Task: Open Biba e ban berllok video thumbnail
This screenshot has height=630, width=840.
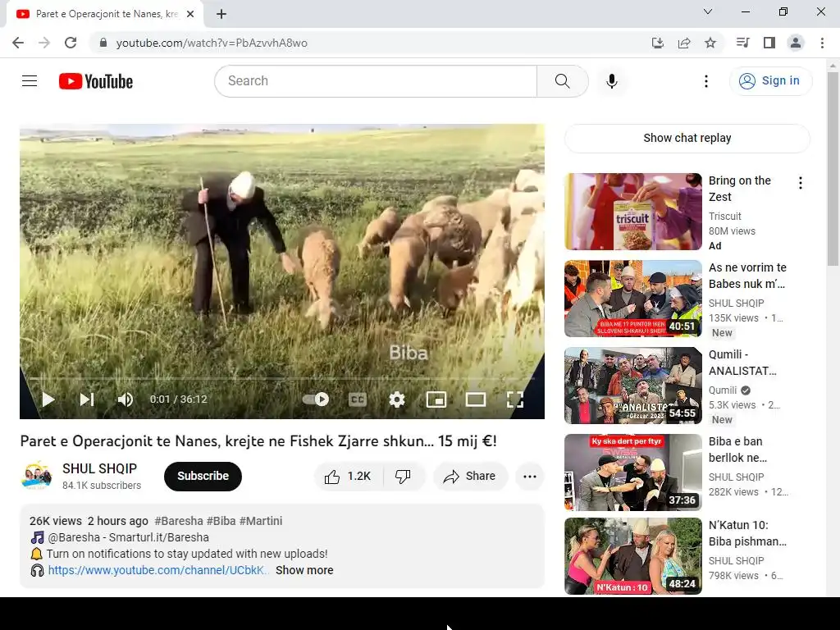Action: click(632, 472)
